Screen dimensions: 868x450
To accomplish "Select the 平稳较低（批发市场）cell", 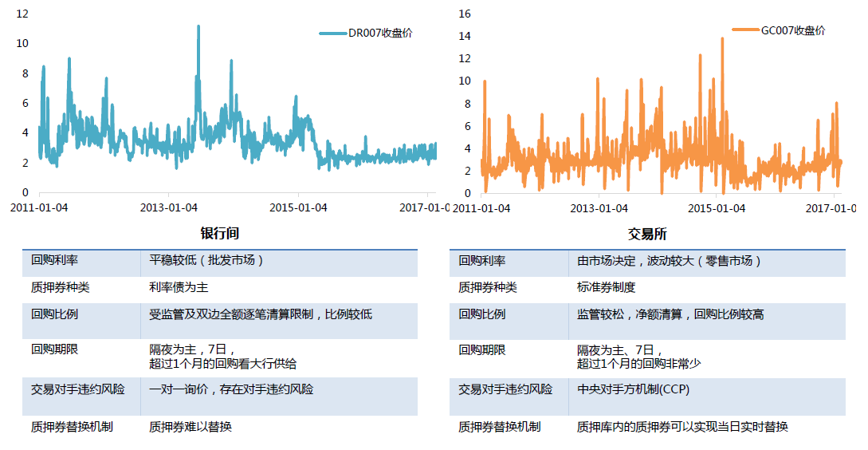I will click(206, 260).
